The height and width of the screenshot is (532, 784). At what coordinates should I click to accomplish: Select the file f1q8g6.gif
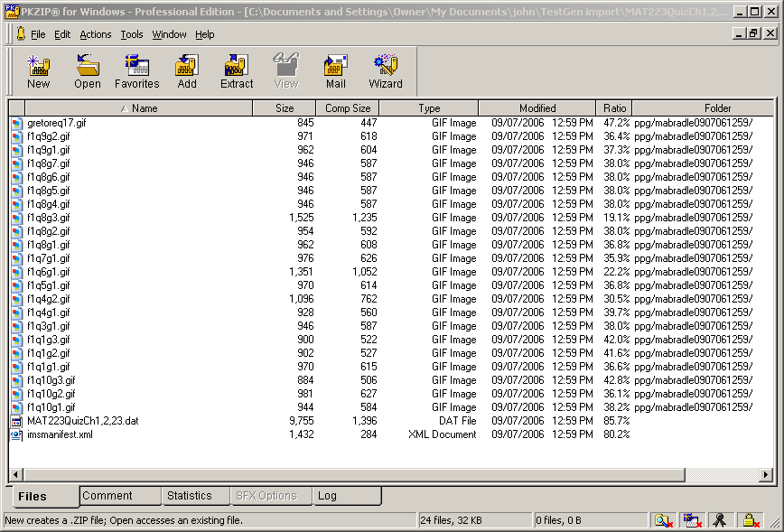49,177
